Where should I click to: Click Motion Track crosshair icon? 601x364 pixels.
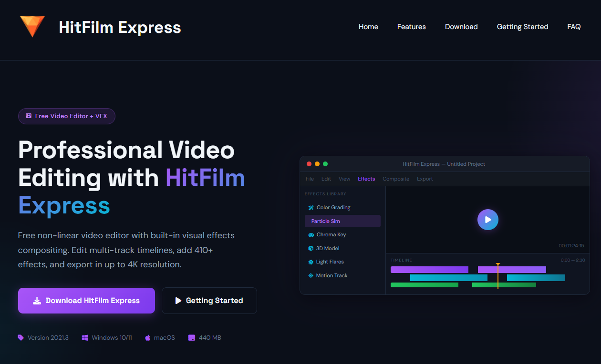coord(311,275)
